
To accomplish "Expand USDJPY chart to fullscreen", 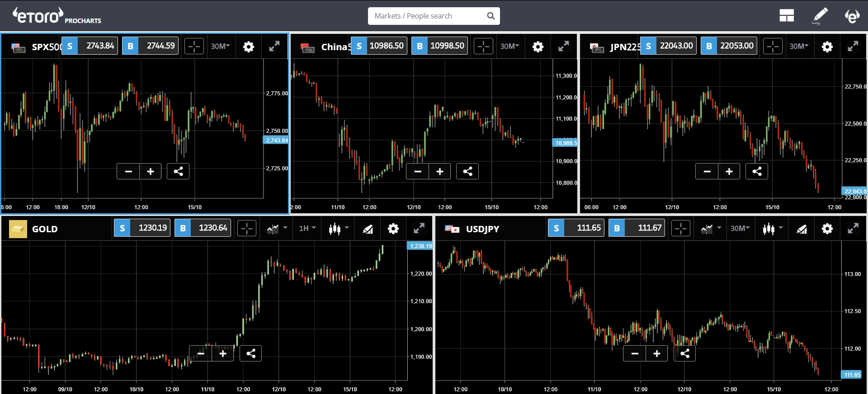I will [x=853, y=228].
